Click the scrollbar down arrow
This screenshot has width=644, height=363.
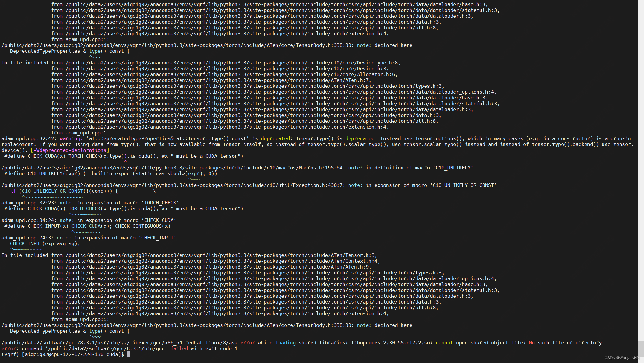[x=641, y=360]
